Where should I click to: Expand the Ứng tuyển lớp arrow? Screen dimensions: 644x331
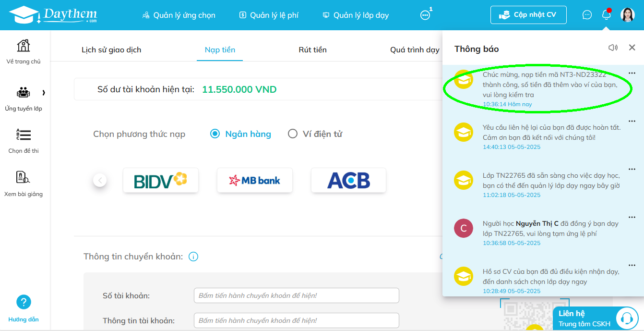coord(44,93)
